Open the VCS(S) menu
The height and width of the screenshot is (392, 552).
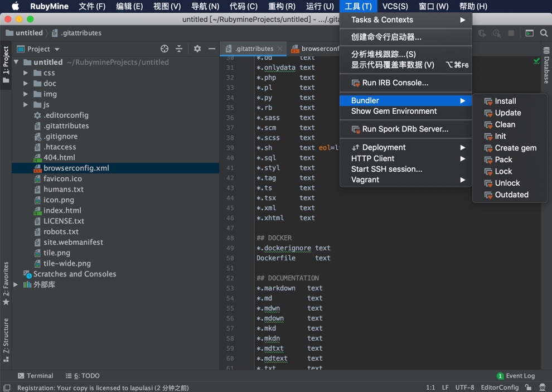tap(395, 6)
